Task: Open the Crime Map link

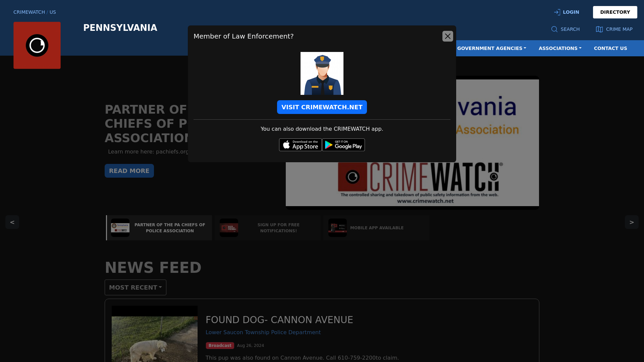Action: (x=614, y=29)
